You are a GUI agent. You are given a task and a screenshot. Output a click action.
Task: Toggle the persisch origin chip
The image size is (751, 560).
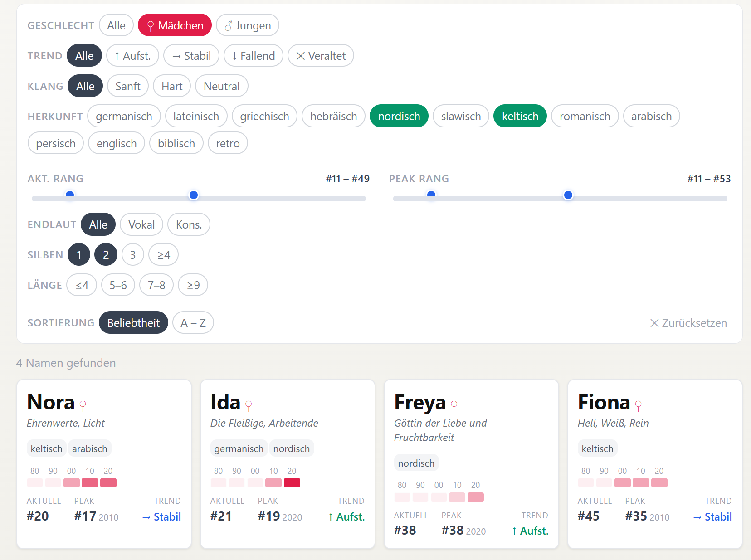(56, 143)
